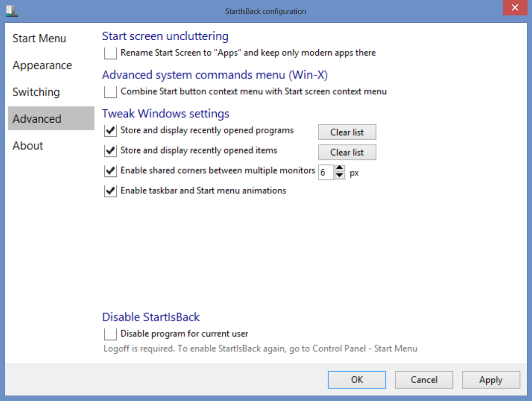The height and width of the screenshot is (401, 532).
Task: Decrease shared corner pixel size with down arrow
Action: coord(340,175)
